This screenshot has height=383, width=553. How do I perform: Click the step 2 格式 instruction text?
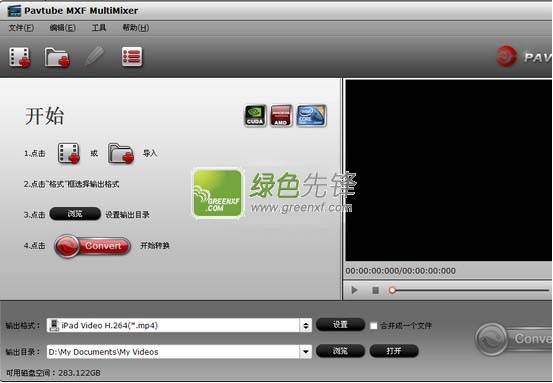(x=72, y=184)
